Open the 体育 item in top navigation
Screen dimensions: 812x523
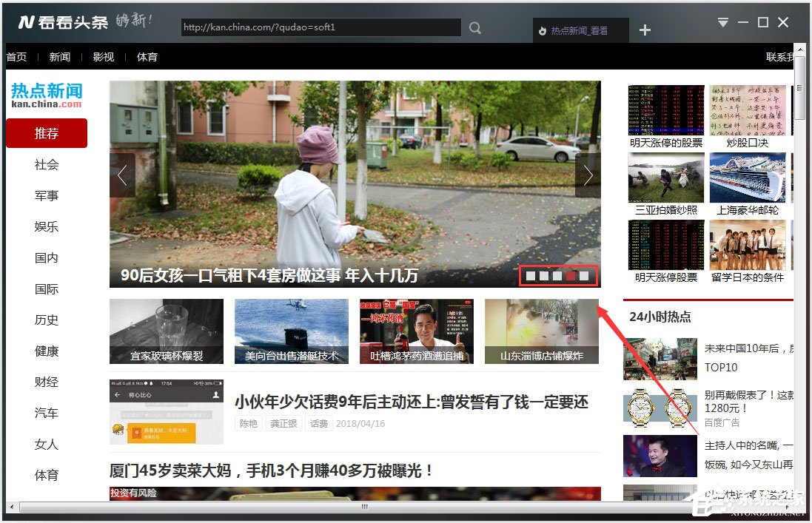click(x=147, y=57)
